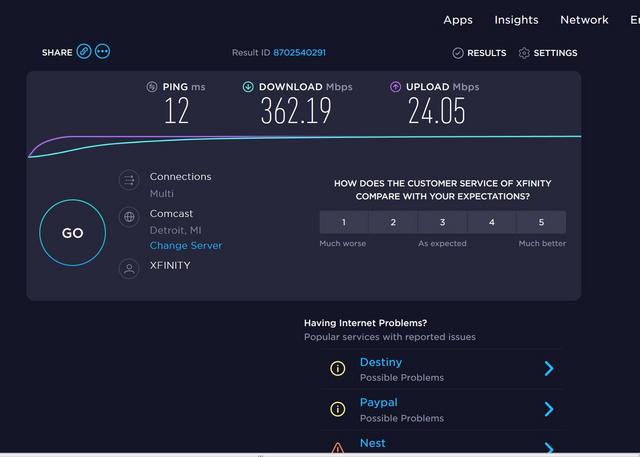The width and height of the screenshot is (640, 457).
Task: Click the Having Internet Problems heading
Action: (x=365, y=323)
